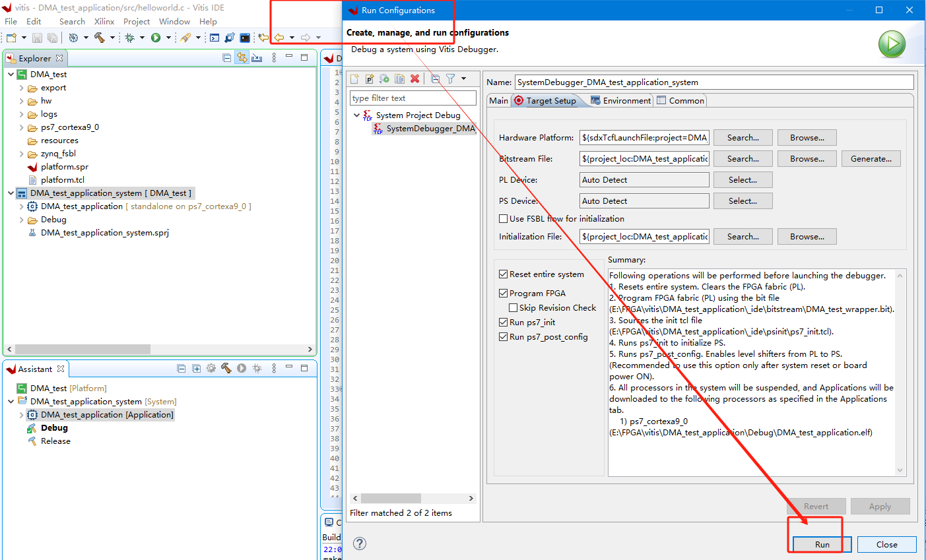This screenshot has width=926, height=560.
Task: Open filter dropdown arrow in dialog toolbar
Action: click(x=463, y=78)
